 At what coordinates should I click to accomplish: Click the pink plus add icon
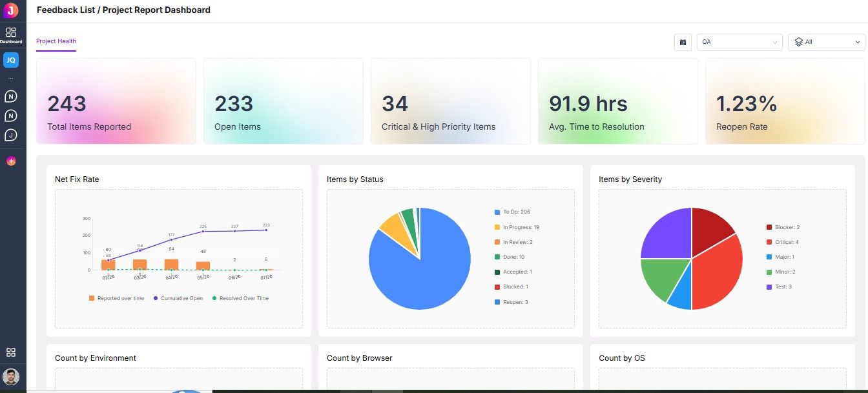coord(11,161)
